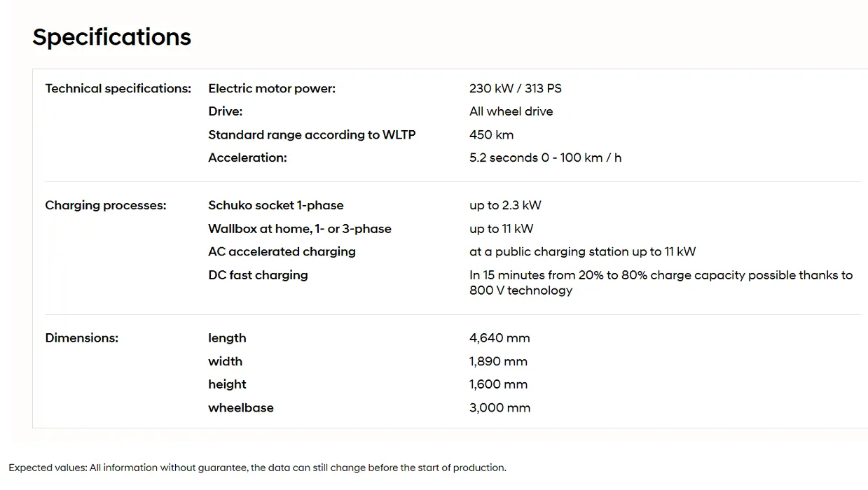Click the 4,640 mm length value
The image size is (868, 490).
point(500,337)
